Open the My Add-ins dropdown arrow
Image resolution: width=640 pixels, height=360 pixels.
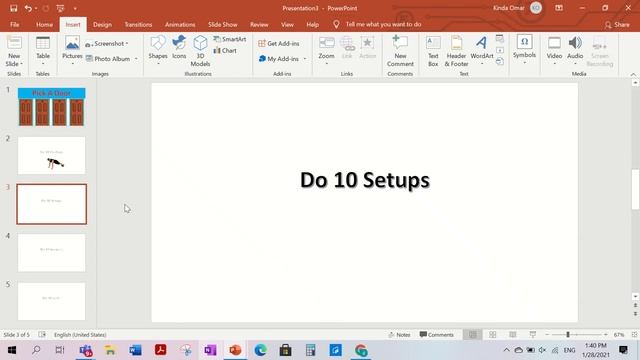305,59
